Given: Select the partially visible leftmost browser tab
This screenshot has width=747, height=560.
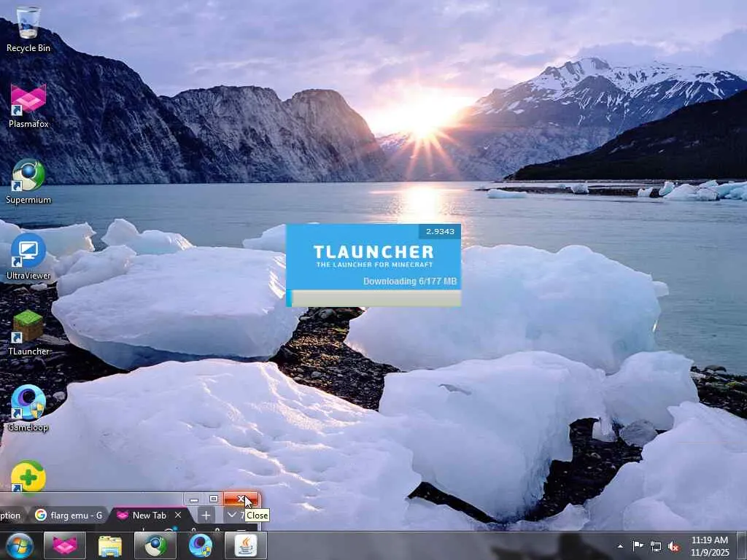Looking at the screenshot, I should pyautogui.click(x=10, y=516).
